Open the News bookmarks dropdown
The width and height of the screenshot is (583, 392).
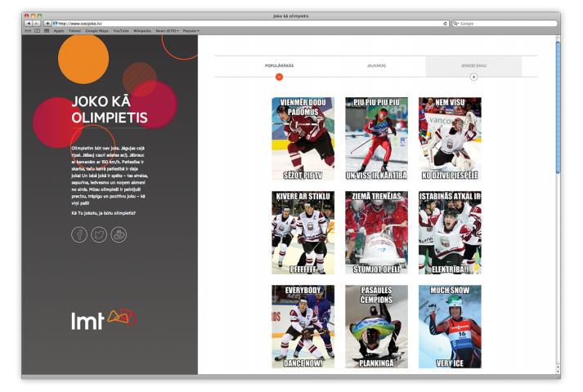(x=167, y=30)
